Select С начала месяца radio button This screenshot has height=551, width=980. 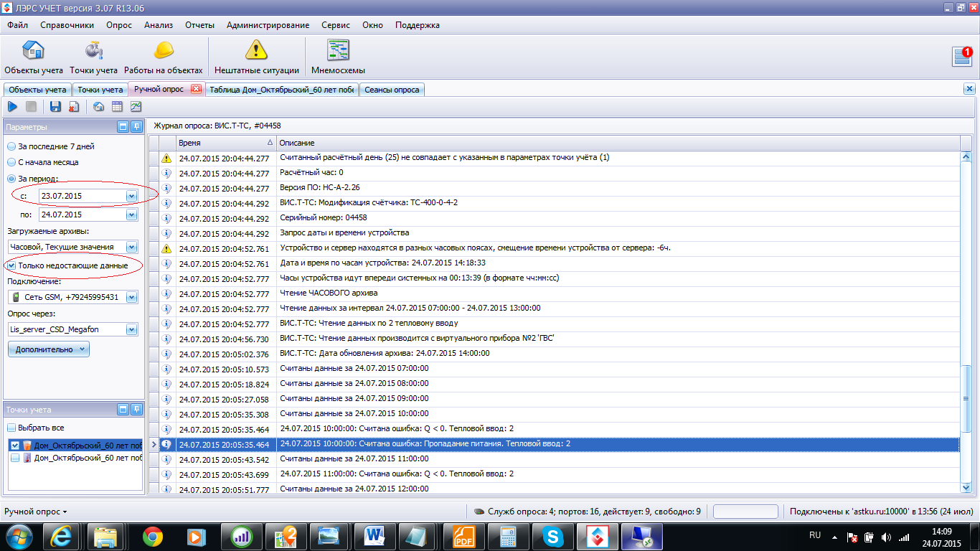pos(11,162)
